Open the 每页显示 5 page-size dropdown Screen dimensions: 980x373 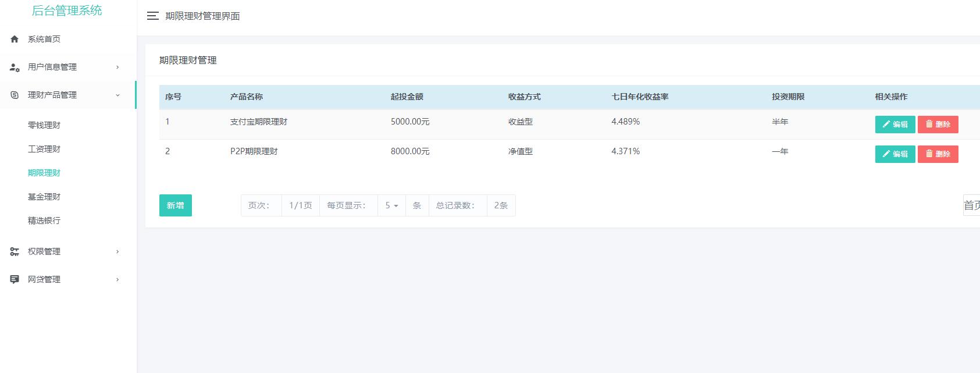(x=391, y=205)
